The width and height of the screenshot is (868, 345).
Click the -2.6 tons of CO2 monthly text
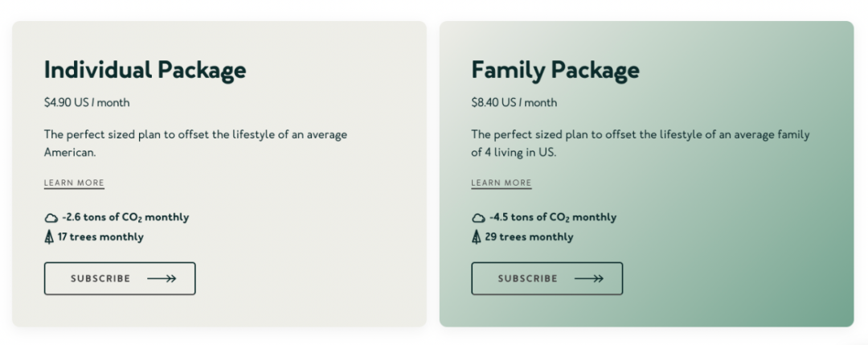125,217
